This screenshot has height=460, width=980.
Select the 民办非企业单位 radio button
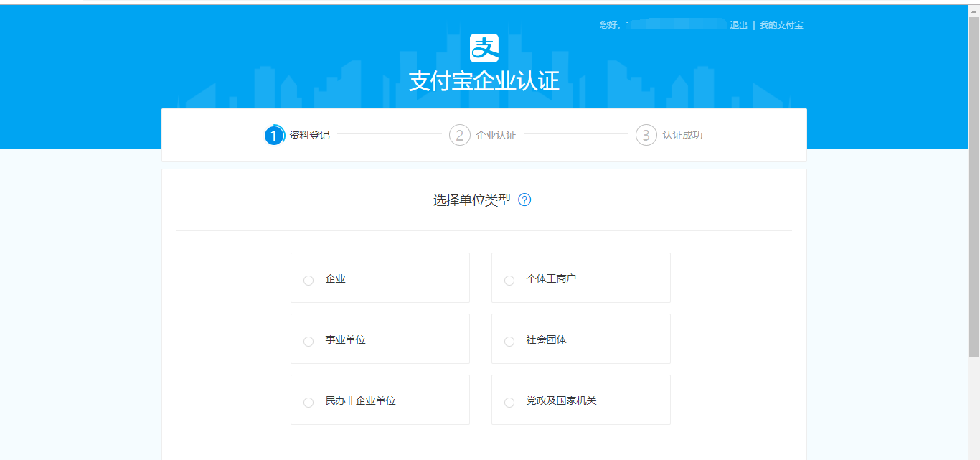coord(308,402)
